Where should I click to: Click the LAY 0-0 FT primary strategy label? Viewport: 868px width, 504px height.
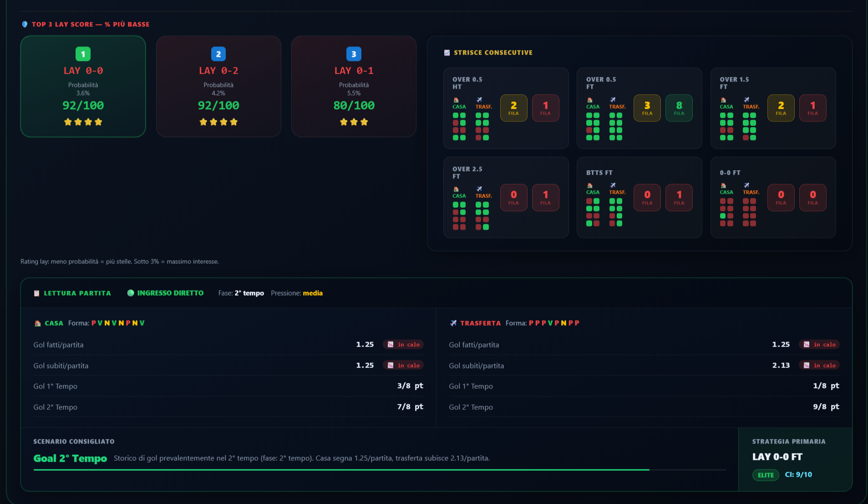click(x=777, y=457)
